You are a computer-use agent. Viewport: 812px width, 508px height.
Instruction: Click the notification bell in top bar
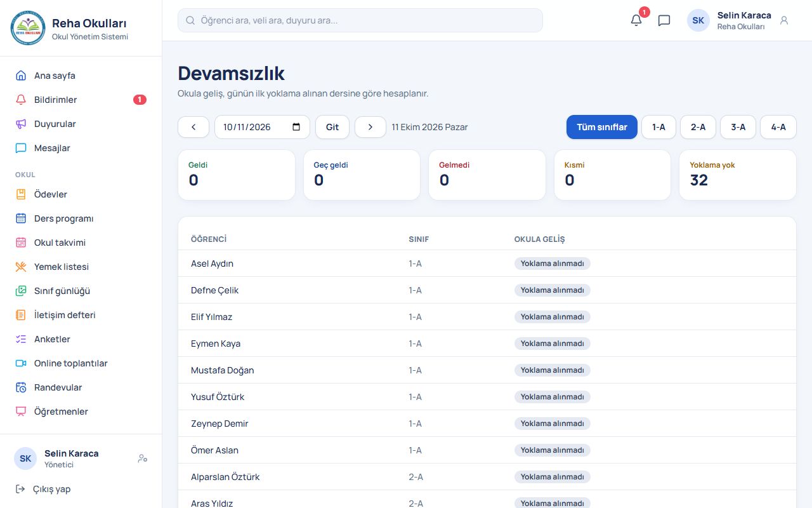click(636, 20)
